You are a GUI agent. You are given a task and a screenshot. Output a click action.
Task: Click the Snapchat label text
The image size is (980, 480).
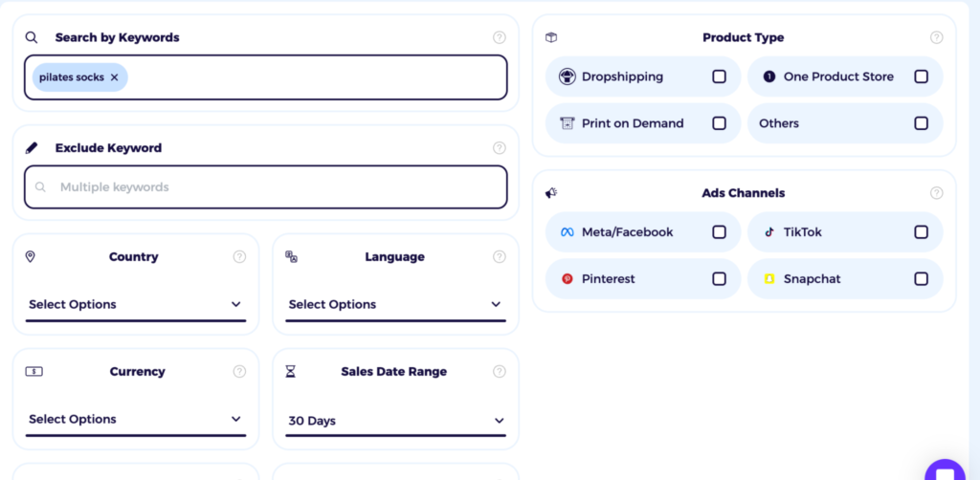[x=812, y=279]
